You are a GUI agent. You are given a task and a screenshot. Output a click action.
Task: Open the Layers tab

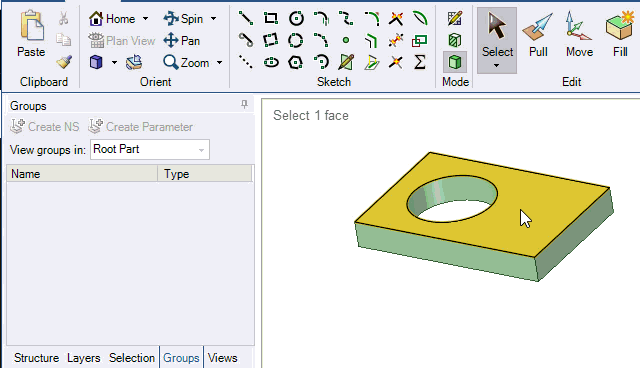pyautogui.click(x=84, y=358)
